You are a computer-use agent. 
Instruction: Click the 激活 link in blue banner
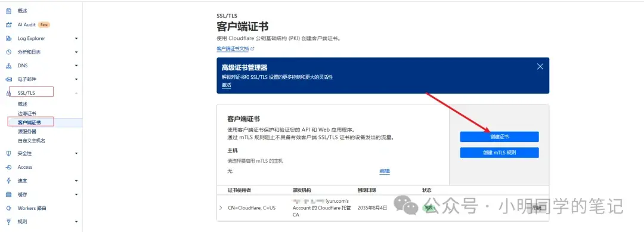(x=227, y=85)
